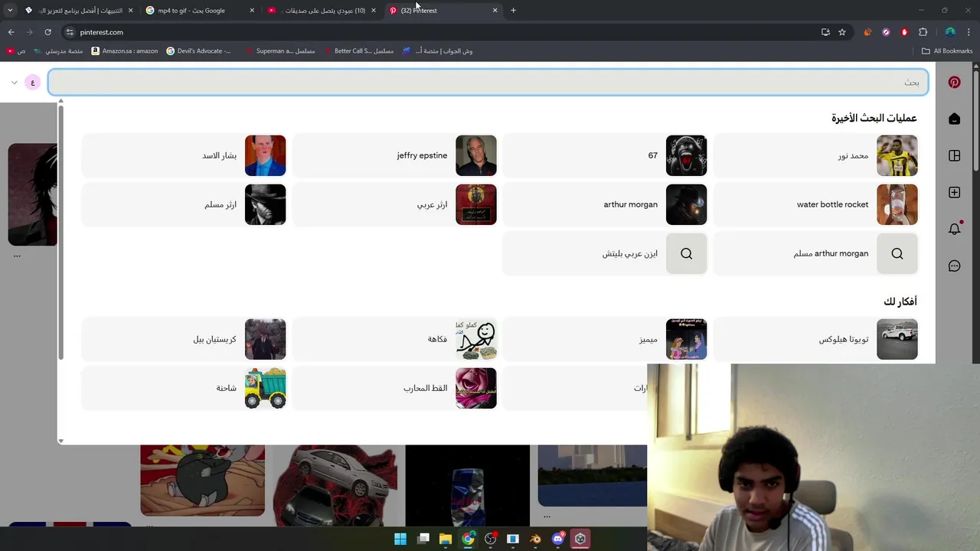Choose the ميمز idea suggestion
The image size is (980, 551).
coord(605,339)
